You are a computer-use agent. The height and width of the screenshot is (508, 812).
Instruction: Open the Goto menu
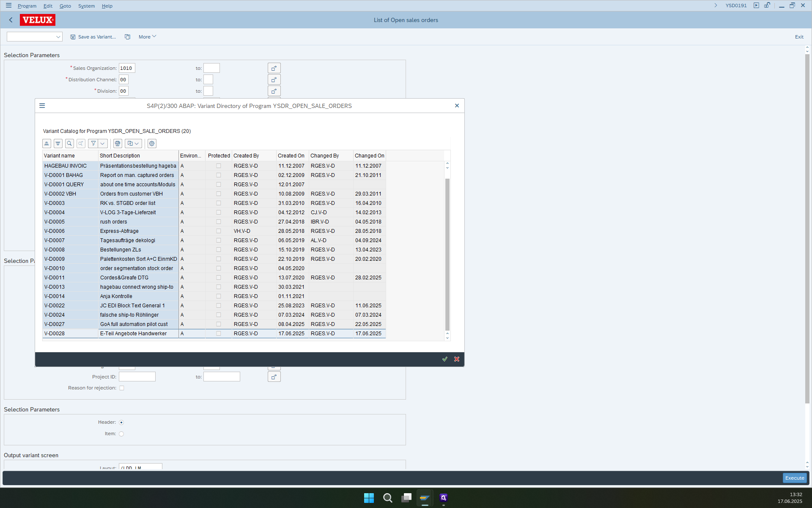click(x=65, y=6)
